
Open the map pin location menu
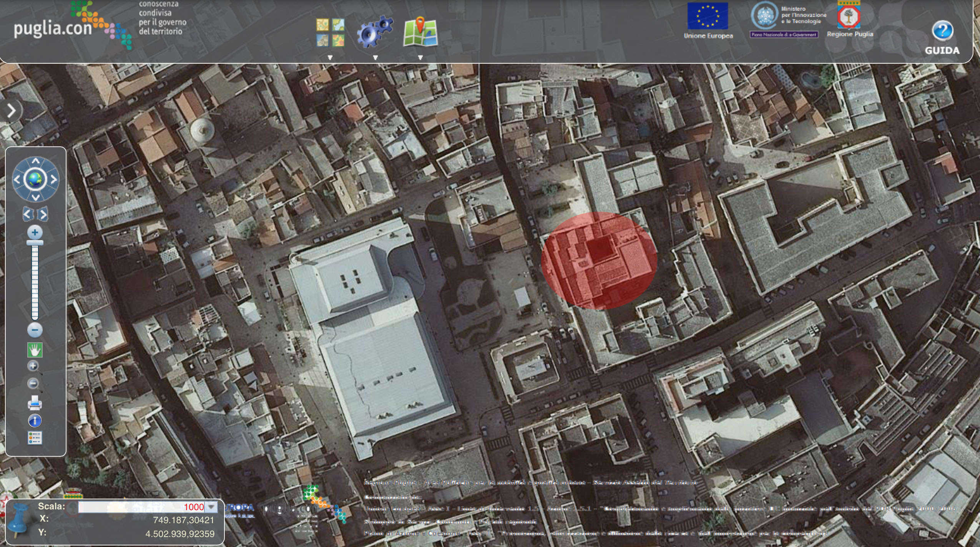[x=420, y=33]
